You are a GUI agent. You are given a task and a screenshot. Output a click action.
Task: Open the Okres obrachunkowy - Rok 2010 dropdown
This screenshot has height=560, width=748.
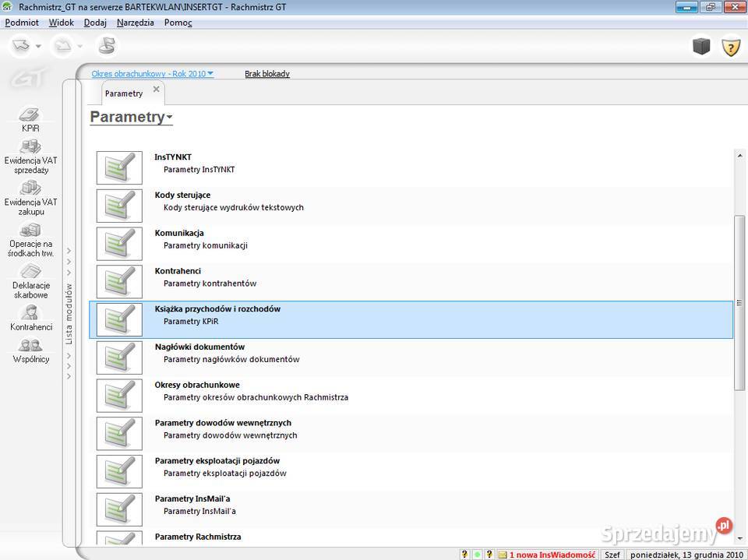(x=152, y=73)
